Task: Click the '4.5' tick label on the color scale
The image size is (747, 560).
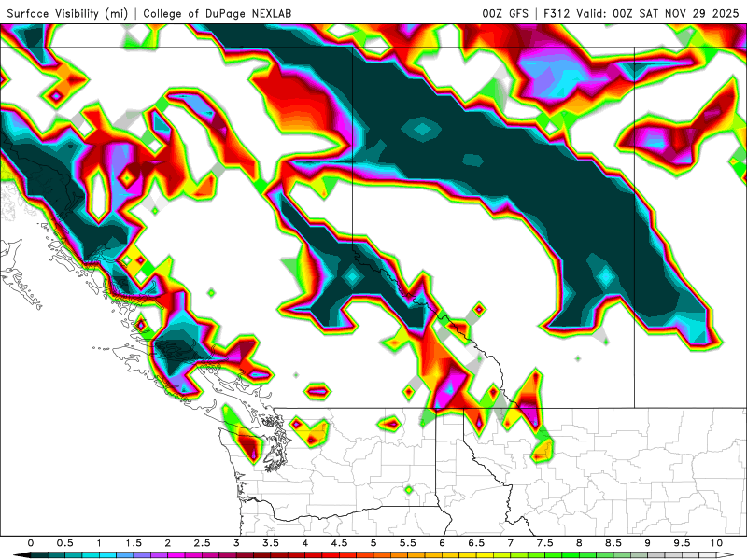Action: tap(339, 543)
